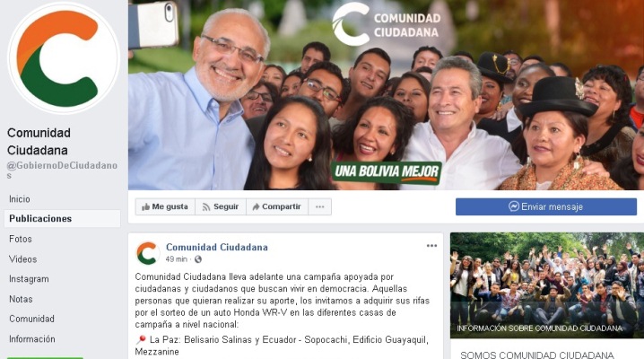The height and width of the screenshot is (359, 644).
Task: Click the Me gusta thumbs-up button
Action: (x=165, y=206)
